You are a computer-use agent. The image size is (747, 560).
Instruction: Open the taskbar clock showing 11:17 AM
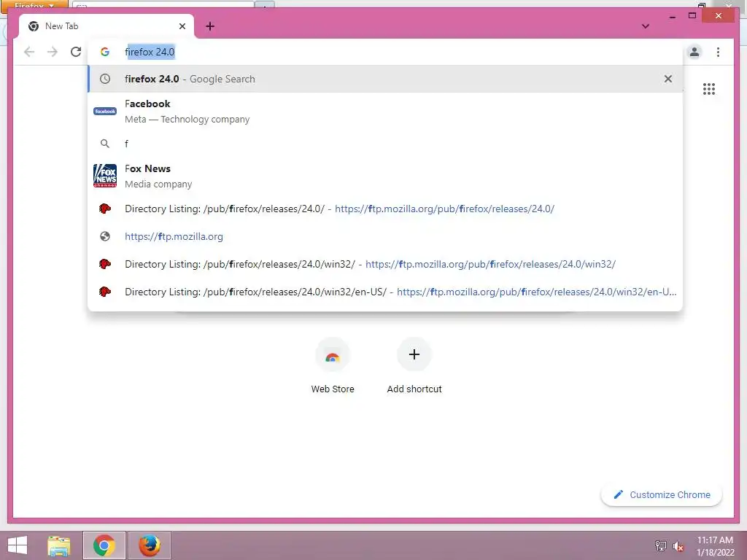pos(715,546)
